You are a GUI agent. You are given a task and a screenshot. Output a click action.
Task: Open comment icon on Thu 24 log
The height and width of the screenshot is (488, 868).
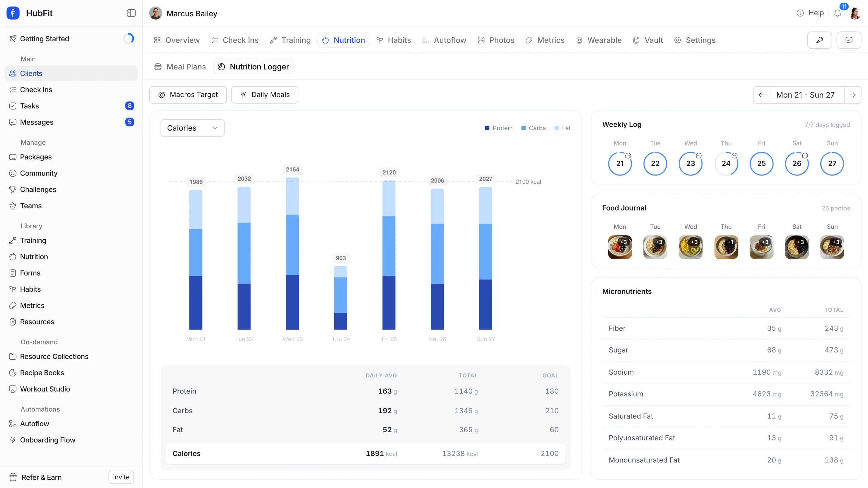point(734,156)
